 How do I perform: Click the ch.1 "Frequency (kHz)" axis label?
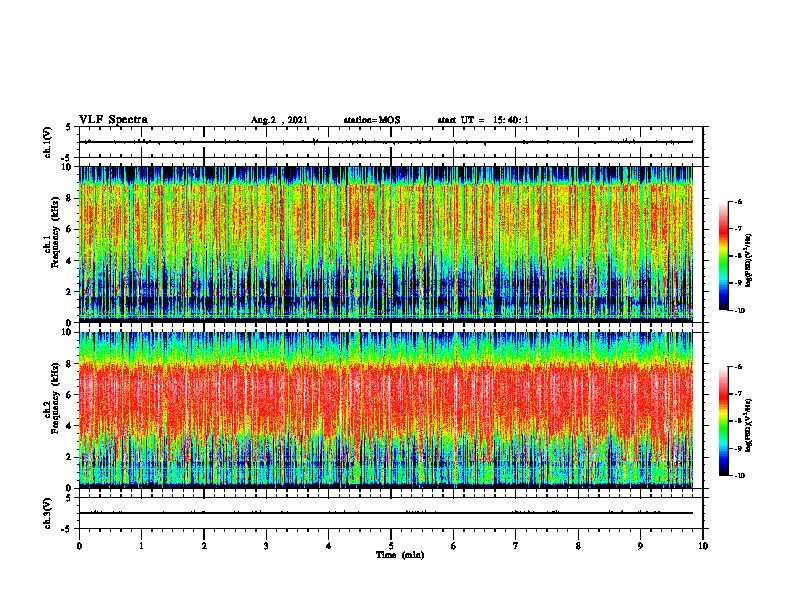(55, 232)
